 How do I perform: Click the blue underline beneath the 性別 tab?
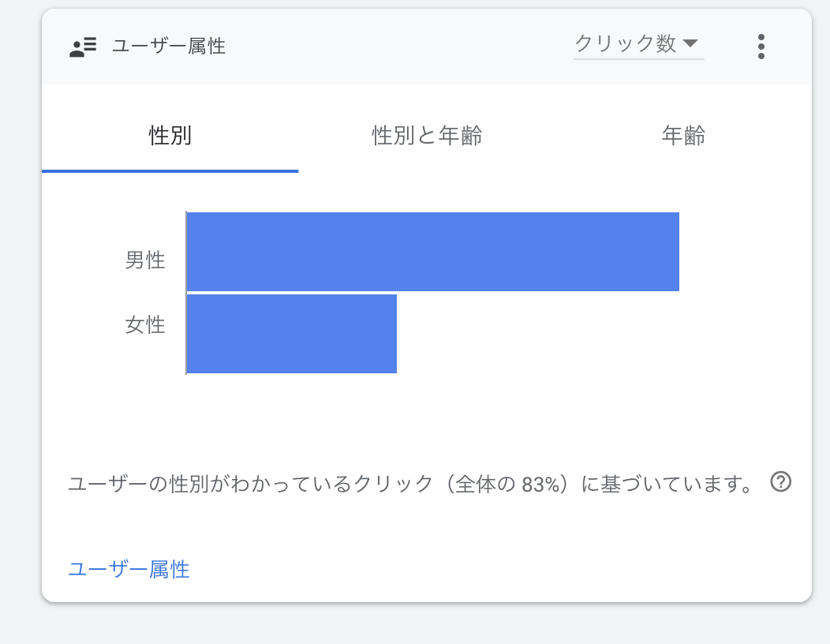coord(170,170)
